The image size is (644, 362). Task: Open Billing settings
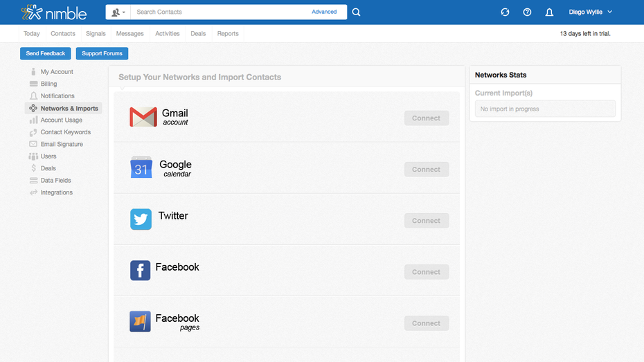[49, 84]
